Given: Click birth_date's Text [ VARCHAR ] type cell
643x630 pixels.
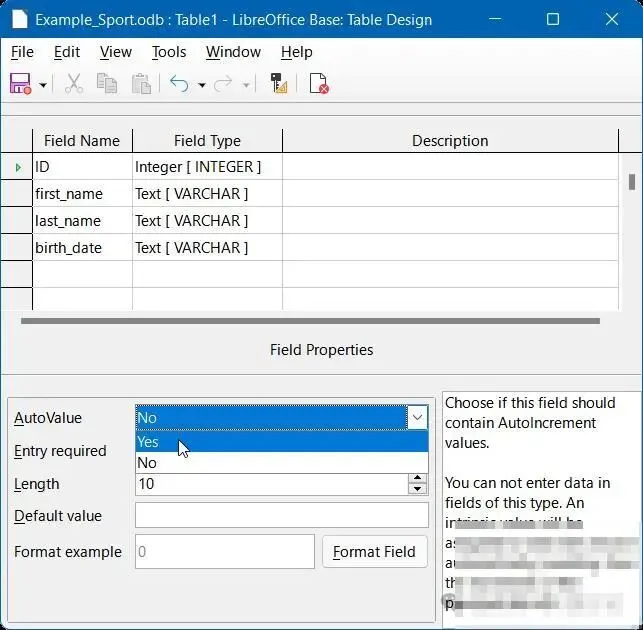Looking at the screenshot, I should 207,248.
